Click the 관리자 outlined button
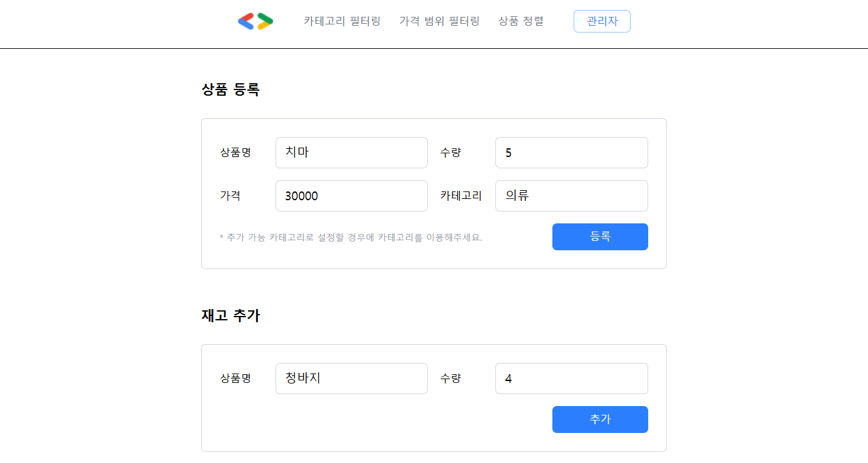 point(602,21)
